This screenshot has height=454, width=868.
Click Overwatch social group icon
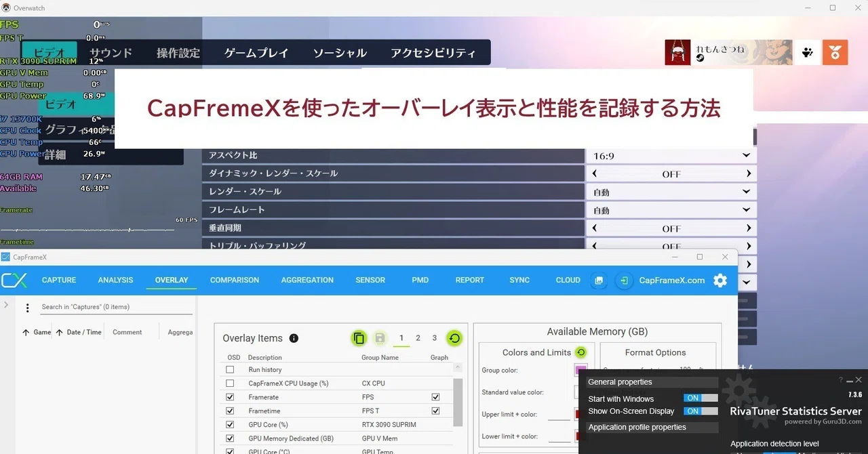pos(807,52)
